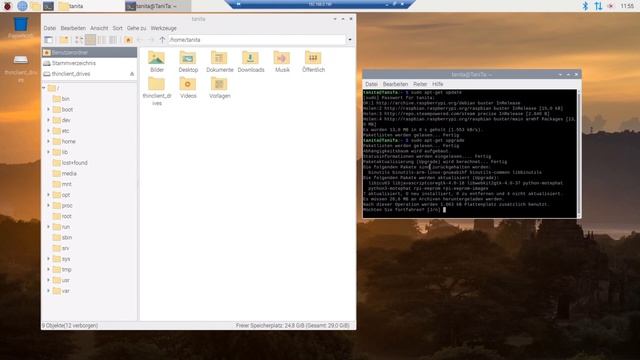Click the clock in the taskbar
Screen dimensions: 640x360
pyautogui.click(x=627, y=6)
